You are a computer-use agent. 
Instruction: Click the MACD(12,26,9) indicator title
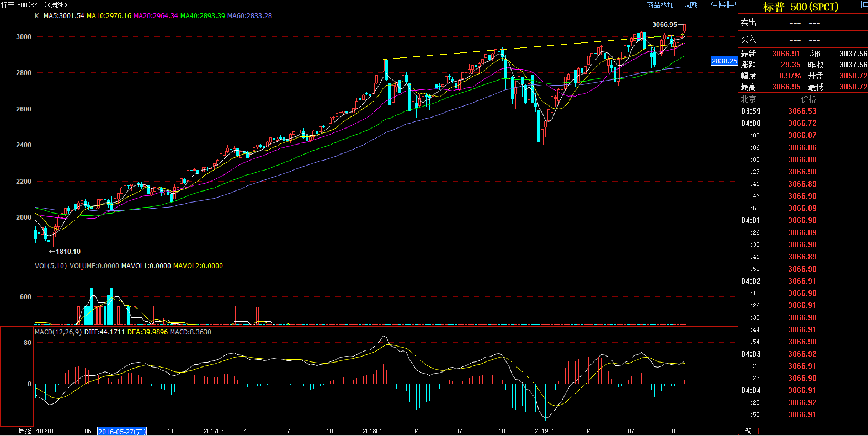[x=58, y=332]
